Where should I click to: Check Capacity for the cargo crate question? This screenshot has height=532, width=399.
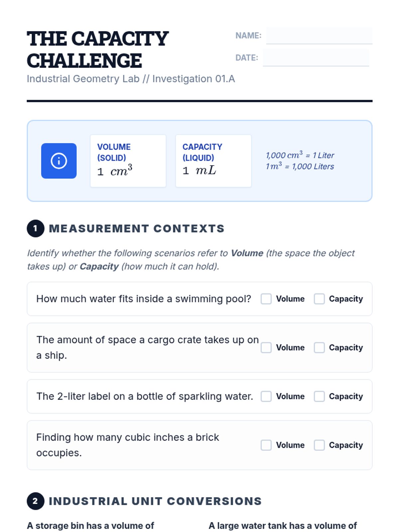click(319, 347)
